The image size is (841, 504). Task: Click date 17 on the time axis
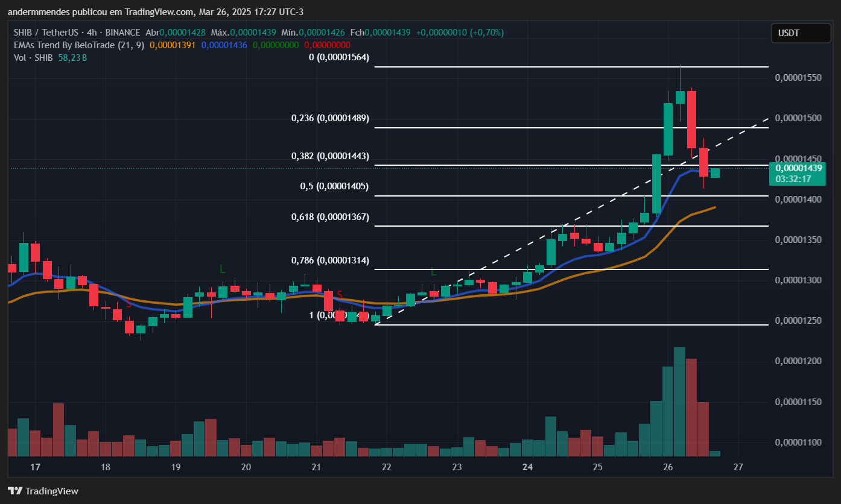pos(35,467)
